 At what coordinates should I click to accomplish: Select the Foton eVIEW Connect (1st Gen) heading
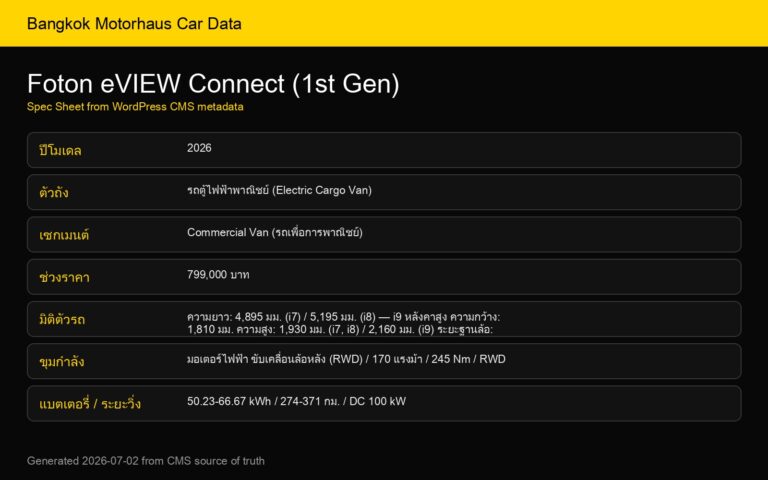pyautogui.click(x=213, y=84)
